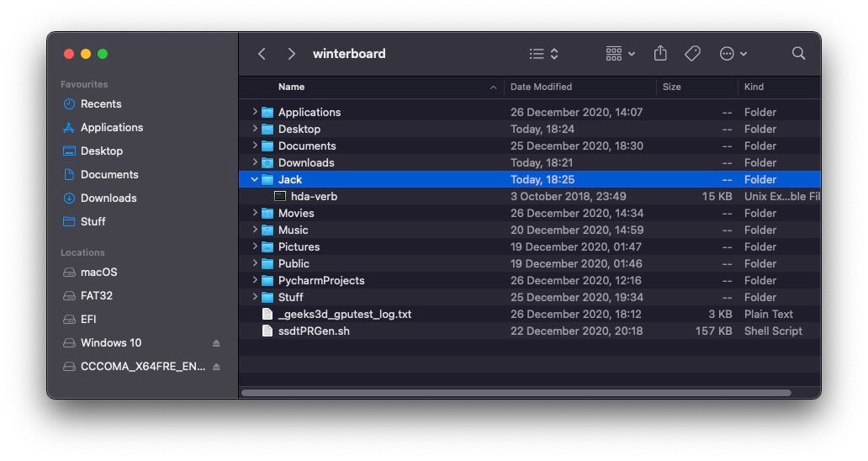Click the '15 KB' size value

(717, 197)
